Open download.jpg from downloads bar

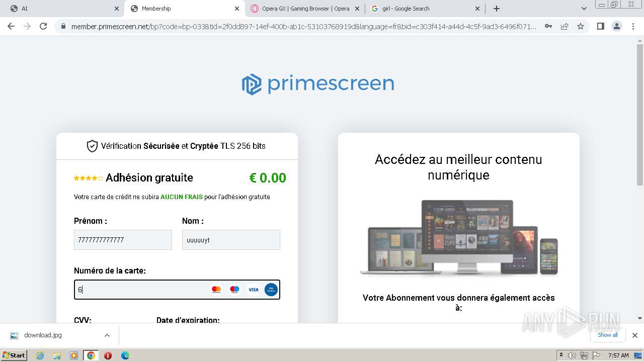pos(43,335)
